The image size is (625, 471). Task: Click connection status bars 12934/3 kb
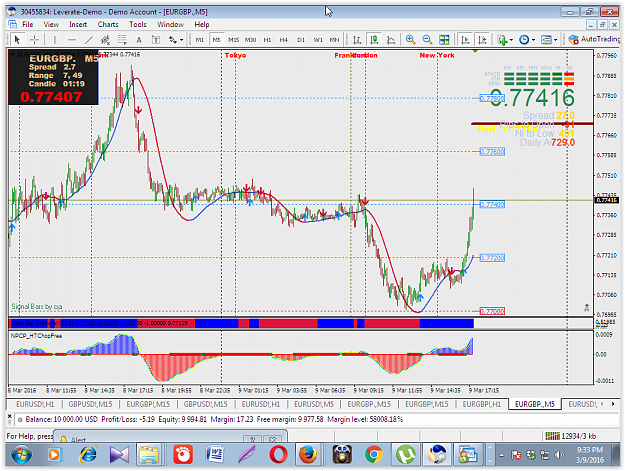pyautogui.click(x=570, y=436)
